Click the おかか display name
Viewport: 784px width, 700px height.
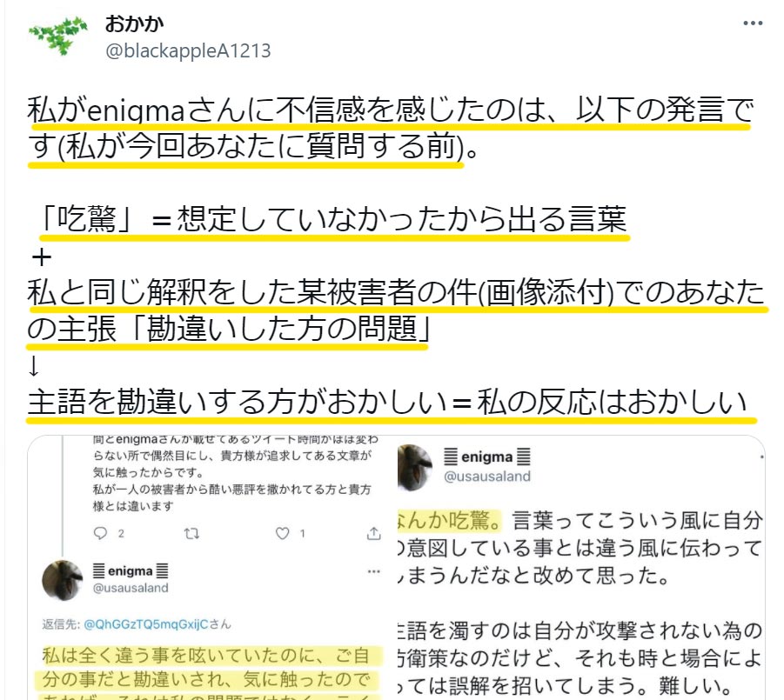[x=134, y=24]
